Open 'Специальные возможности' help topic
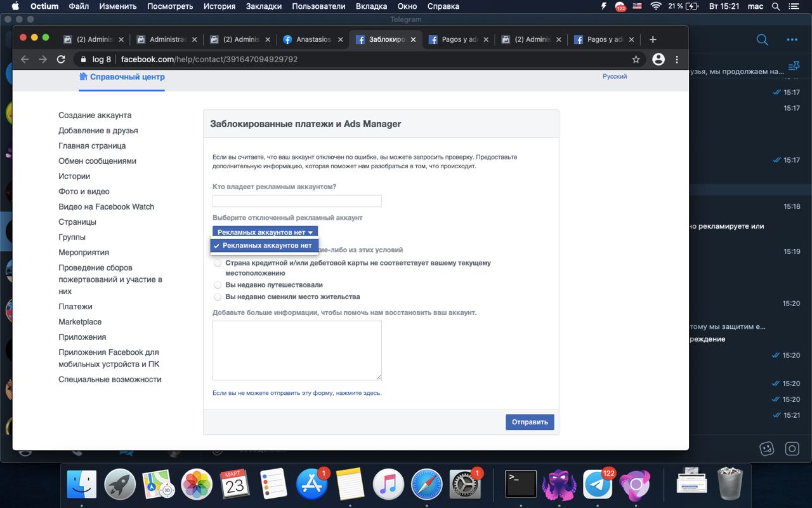This screenshot has height=508, width=812. tap(110, 380)
